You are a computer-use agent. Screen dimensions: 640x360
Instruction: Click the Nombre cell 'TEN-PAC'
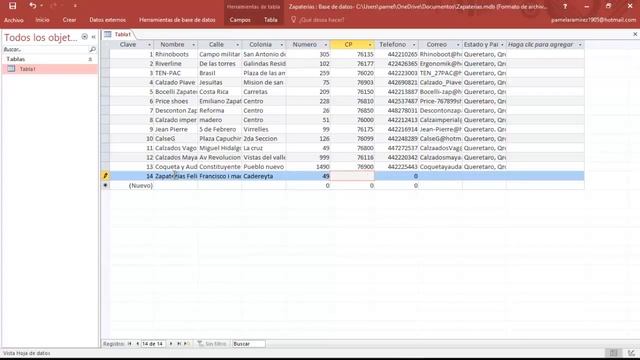pyautogui.click(x=176, y=73)
